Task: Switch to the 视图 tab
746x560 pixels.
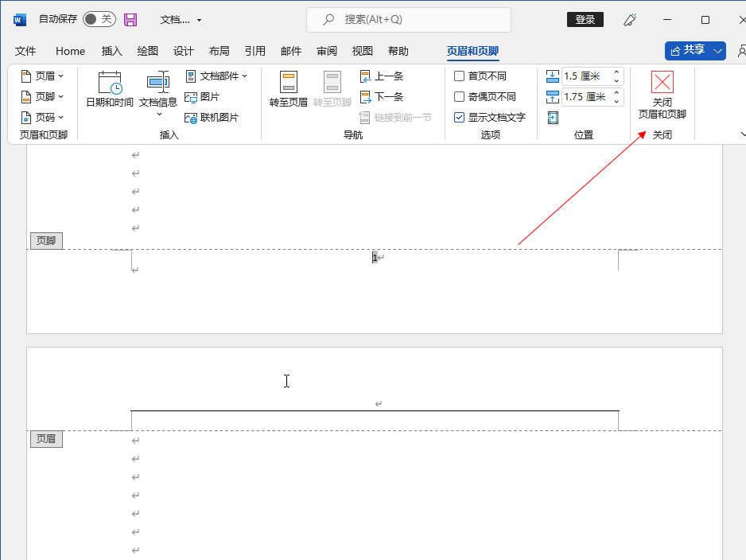Action: [x=363, y=51]
